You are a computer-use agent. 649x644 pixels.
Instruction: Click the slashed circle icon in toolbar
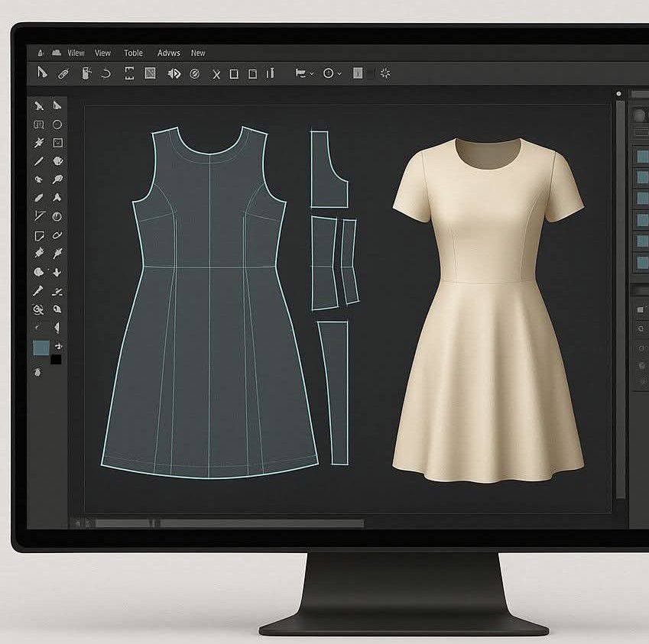(194, 73)
